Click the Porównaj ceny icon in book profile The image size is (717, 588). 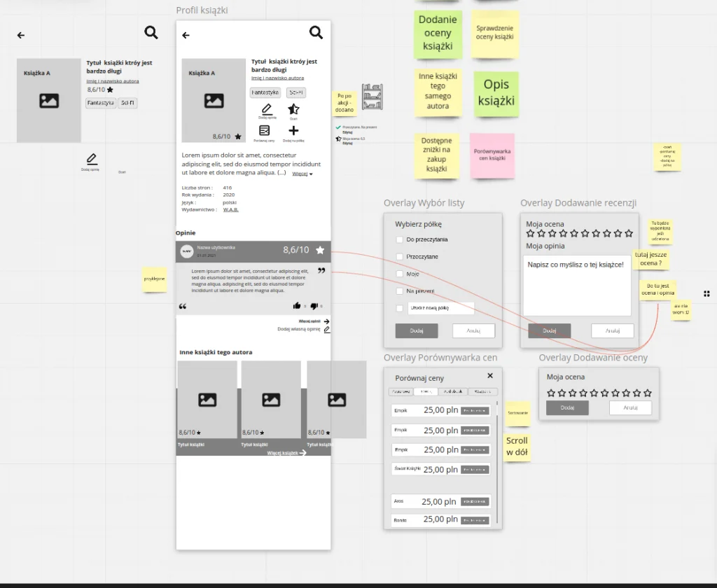[264, 131]
